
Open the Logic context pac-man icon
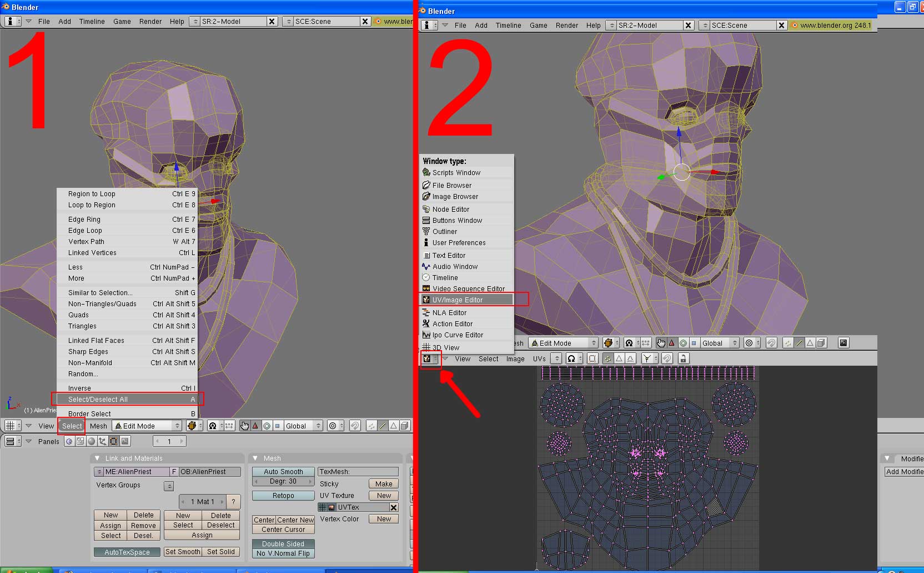coord(69,441)
